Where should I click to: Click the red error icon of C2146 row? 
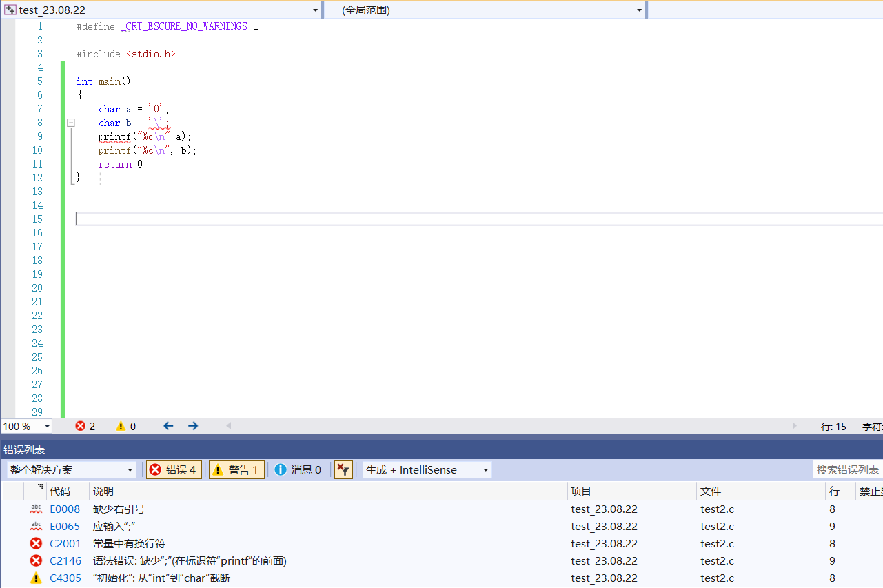pyautogui.click(x=36, y=560)
